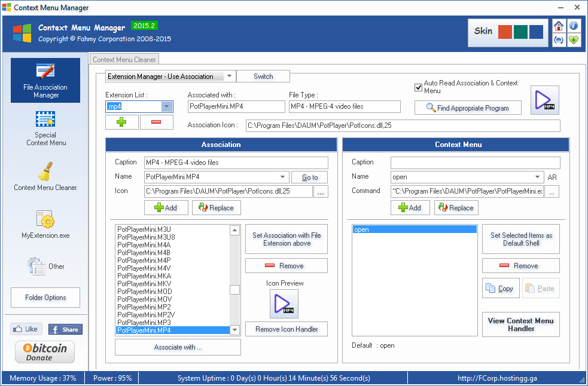
Task: Click Add in Association panel
Action: (166, 207)
